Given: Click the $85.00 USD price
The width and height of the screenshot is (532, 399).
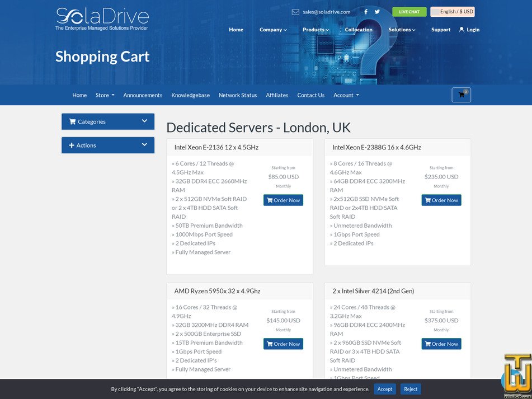Looking at the screenshot, I should tap(283, 177).
